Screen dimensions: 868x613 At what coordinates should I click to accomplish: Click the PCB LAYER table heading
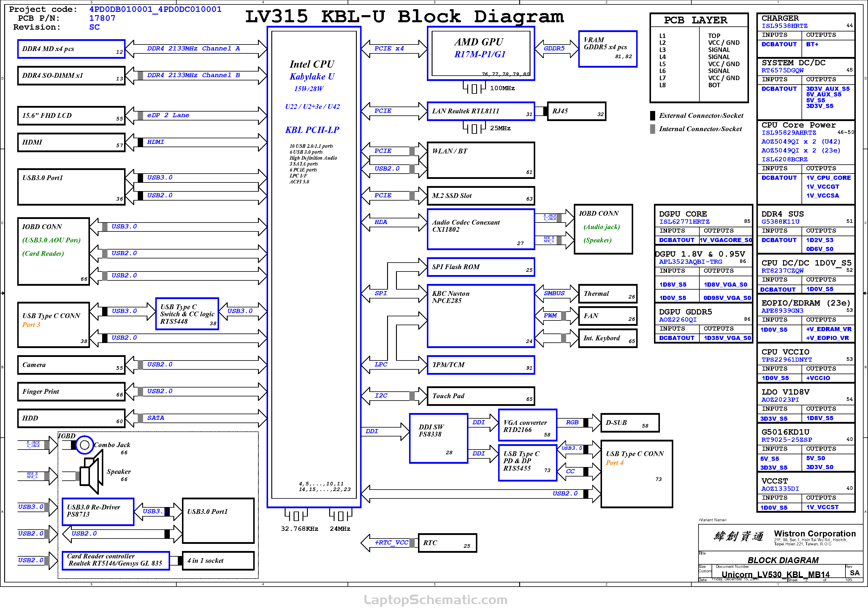pos(696,20)
